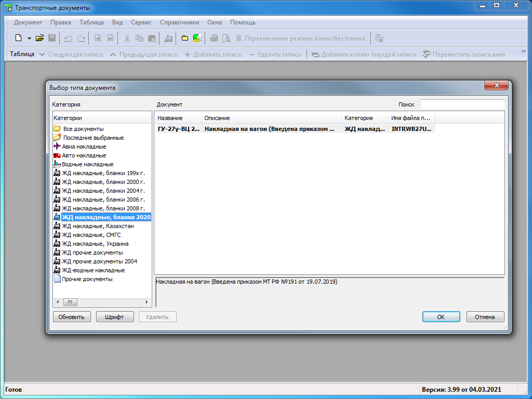The height and width of the screenshot is (399, 532).
Task: Open the Справочники menu
Action: [x=179, y=22]
